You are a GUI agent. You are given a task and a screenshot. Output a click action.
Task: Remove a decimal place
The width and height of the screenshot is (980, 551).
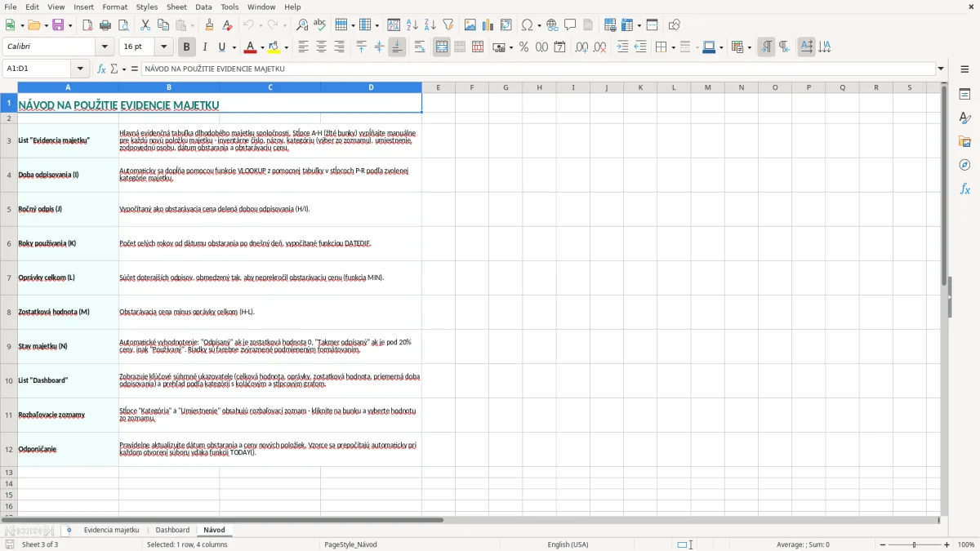(x=599, y=47)
